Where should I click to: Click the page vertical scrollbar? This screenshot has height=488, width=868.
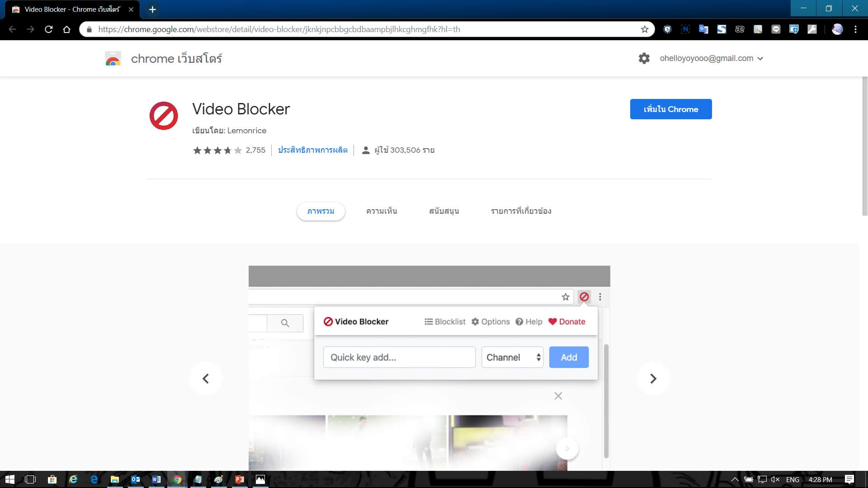click(x=865, y=146)
